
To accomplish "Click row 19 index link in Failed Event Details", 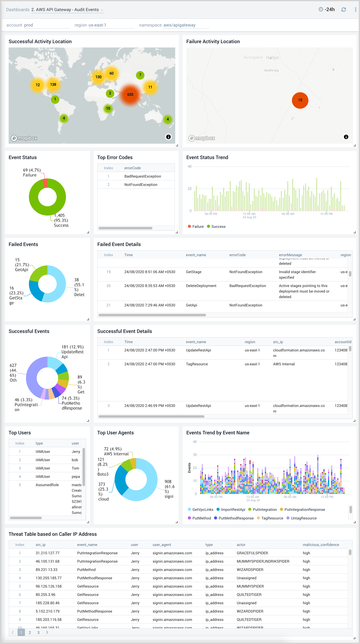I will click(108, 272).
